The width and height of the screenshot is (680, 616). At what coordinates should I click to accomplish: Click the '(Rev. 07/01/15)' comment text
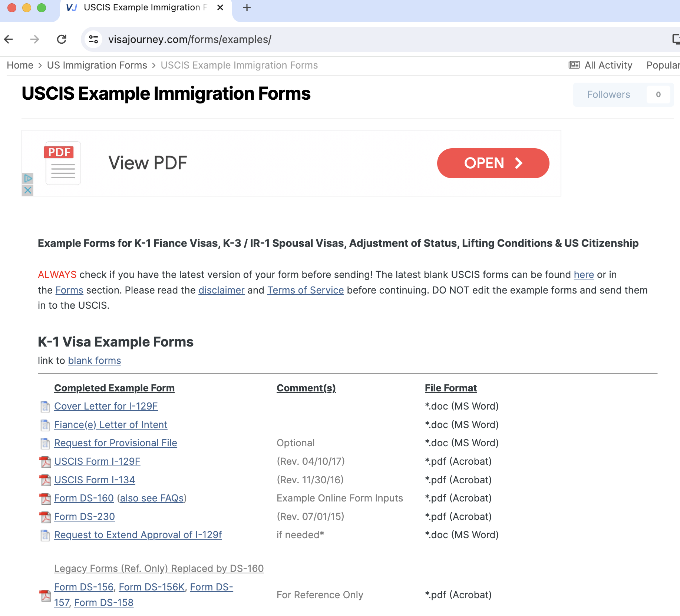coord(310,517)
